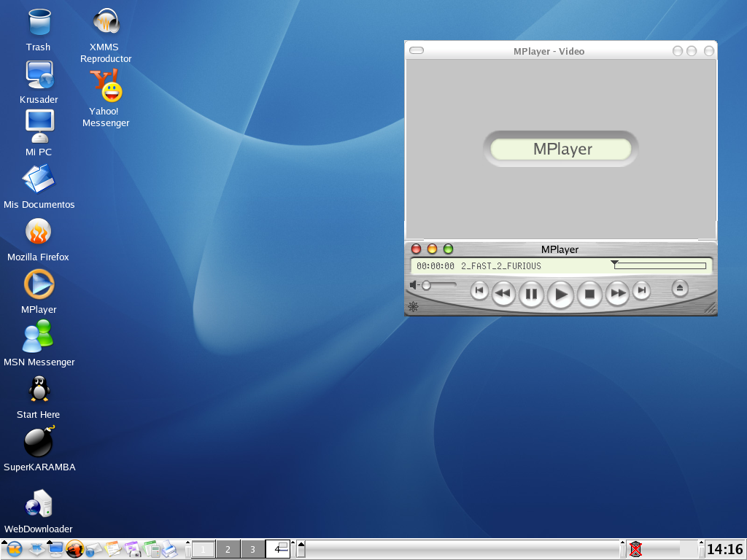Switch to virtual desktop 4
Viewport: 747px width, 560px height.
point(278,549)
